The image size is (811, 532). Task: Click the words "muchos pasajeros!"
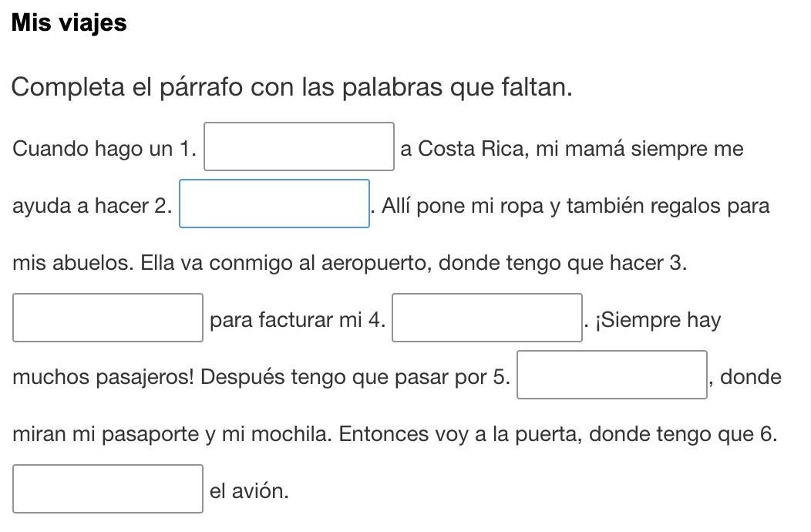[103, 377]
